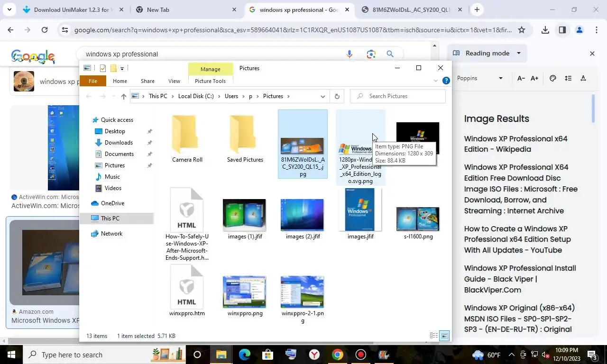607x364 pixels.
Task: Refresh the Pictures folder view
Action: coord(337,96)
